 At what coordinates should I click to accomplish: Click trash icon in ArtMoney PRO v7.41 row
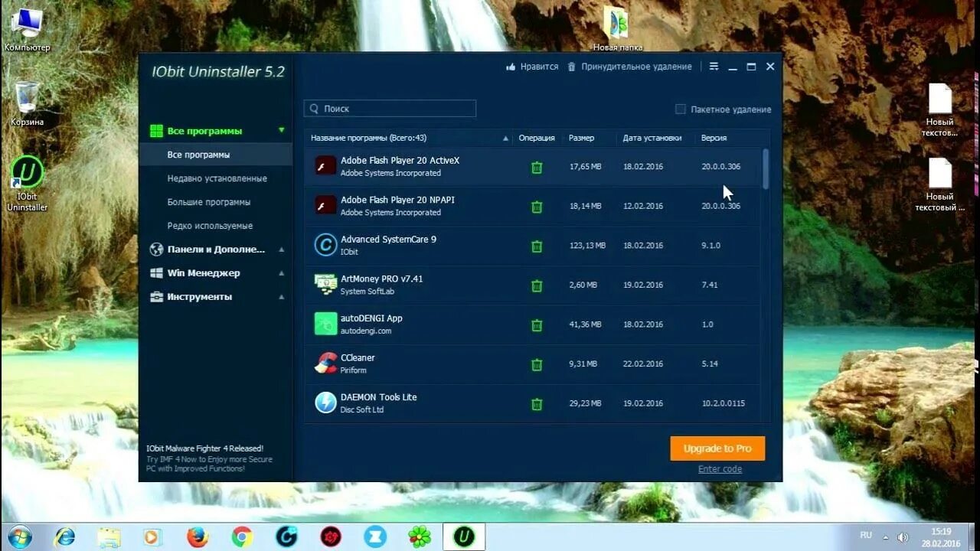click(537, 285)
